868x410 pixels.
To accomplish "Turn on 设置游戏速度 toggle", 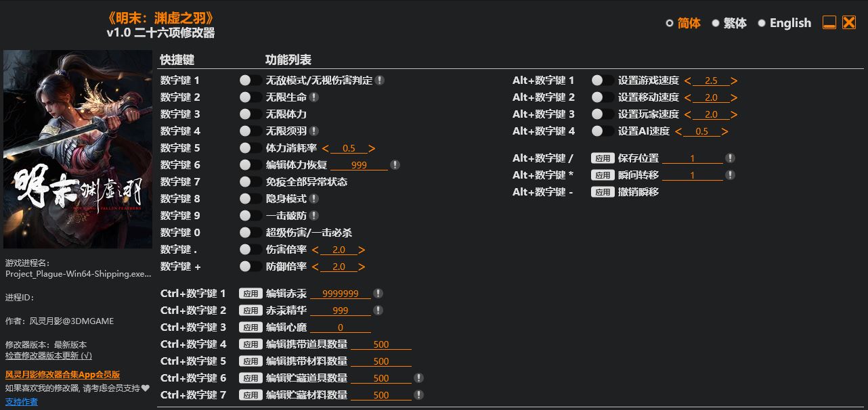I will (x=603, y=81).
